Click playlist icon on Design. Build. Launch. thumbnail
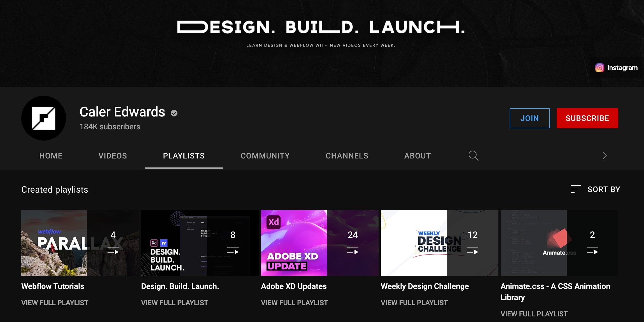The height and width of the screenshot is (322, 644). tap(233, 251)
